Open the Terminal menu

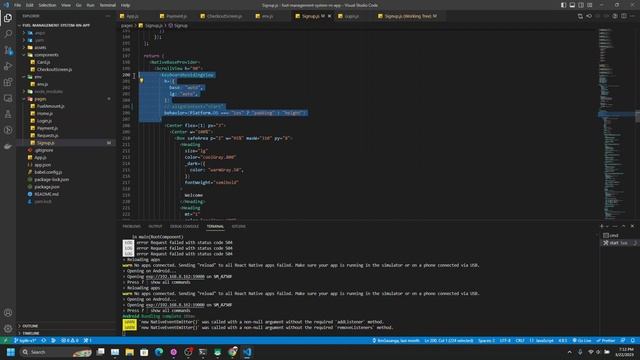point(107,5)
